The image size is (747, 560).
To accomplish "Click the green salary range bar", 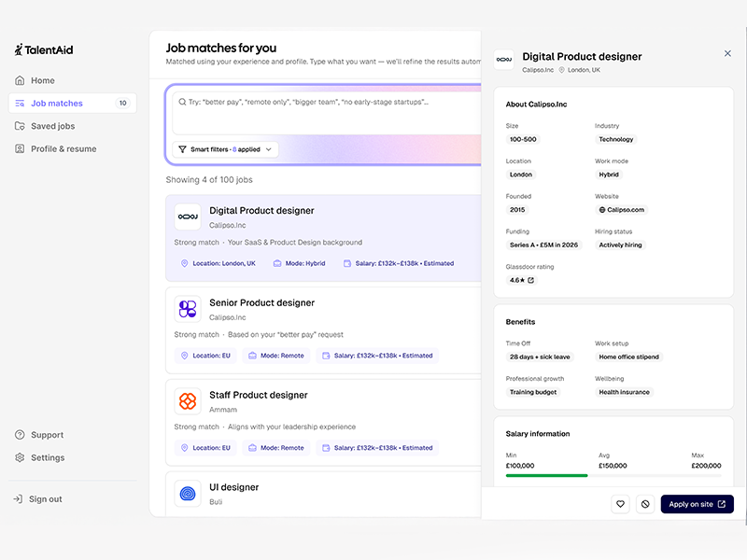I will click(546, 475).
